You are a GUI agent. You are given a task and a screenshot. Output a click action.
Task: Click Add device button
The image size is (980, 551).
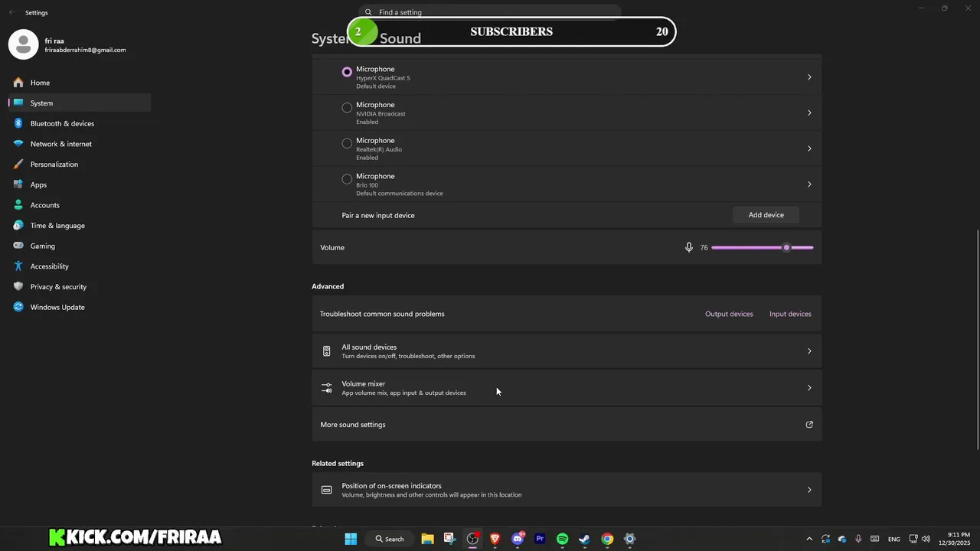[x=766, y=215]
